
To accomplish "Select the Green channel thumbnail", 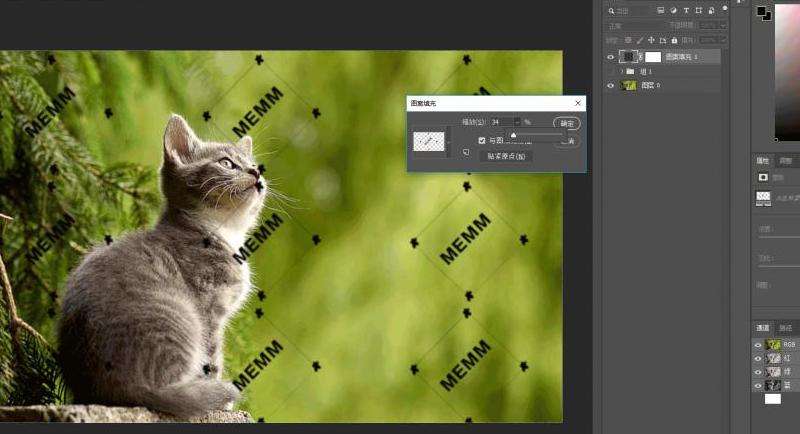I will (773, 372).
